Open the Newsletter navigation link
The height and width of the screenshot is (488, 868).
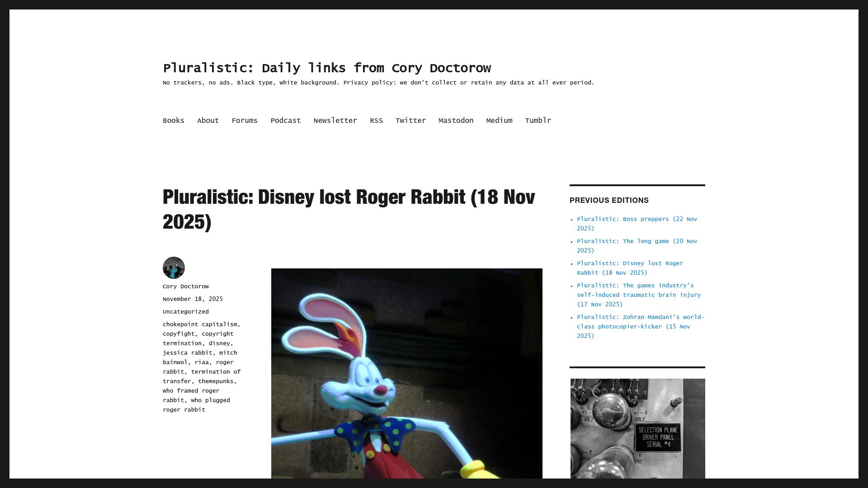[x=335, y=121]
